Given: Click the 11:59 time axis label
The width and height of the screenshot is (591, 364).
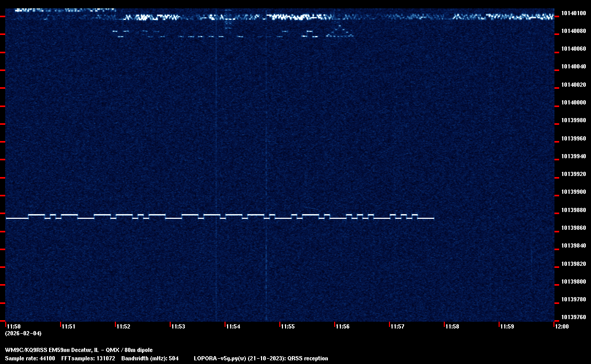Looking at the screenshot, I should click(x=506, y=326).
